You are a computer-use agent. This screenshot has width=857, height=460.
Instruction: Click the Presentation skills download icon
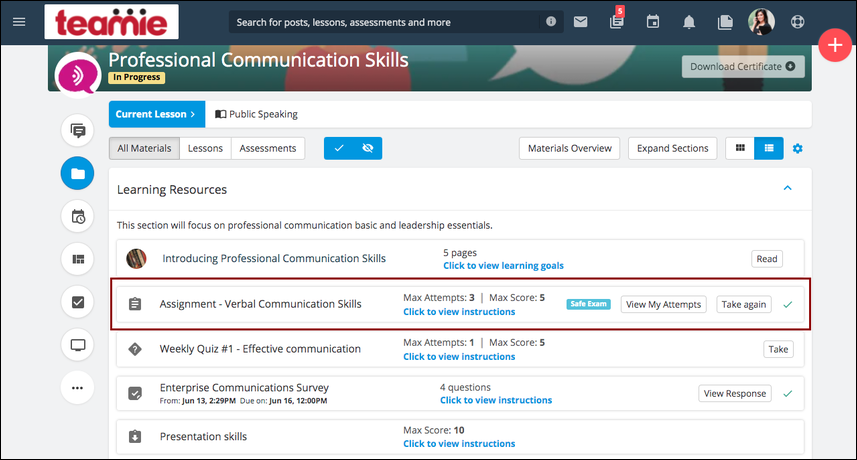click(x=135, y=437)
